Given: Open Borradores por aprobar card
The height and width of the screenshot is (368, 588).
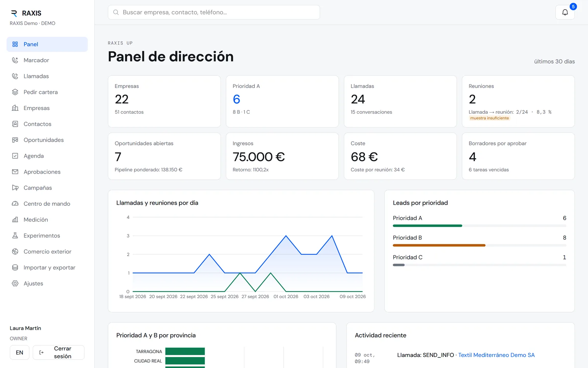Looking at the screenshot, I should [x=518, y=156].
